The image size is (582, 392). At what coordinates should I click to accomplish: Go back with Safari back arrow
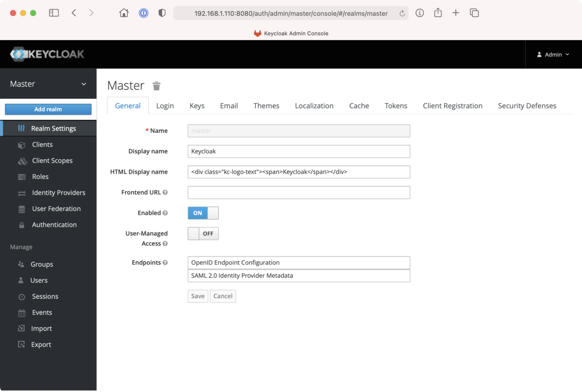coord(74,13)
